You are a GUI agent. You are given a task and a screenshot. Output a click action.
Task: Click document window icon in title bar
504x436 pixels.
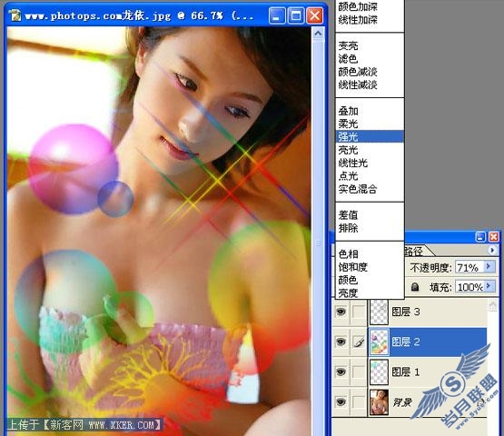click(x=15, y=15)
